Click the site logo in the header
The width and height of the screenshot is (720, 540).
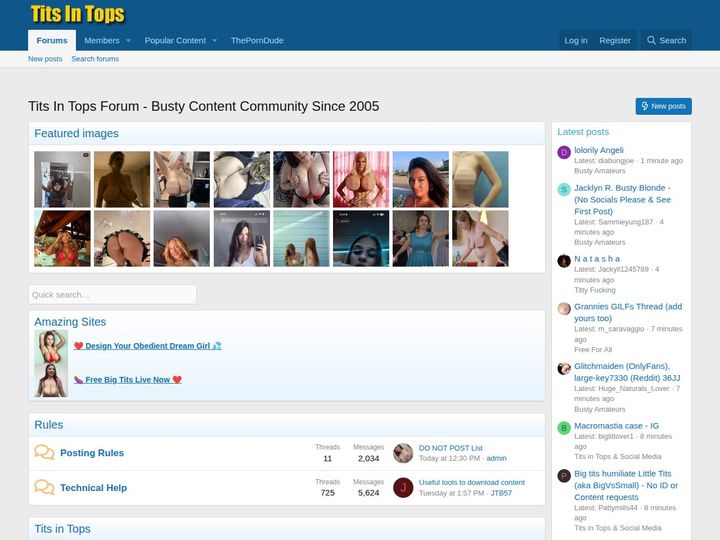[78, 14]
